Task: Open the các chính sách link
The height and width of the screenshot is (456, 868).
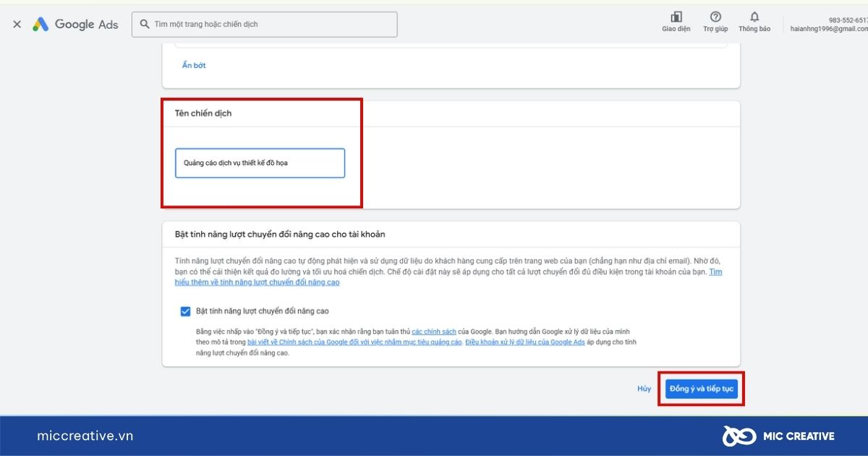Action: (434, 331)
